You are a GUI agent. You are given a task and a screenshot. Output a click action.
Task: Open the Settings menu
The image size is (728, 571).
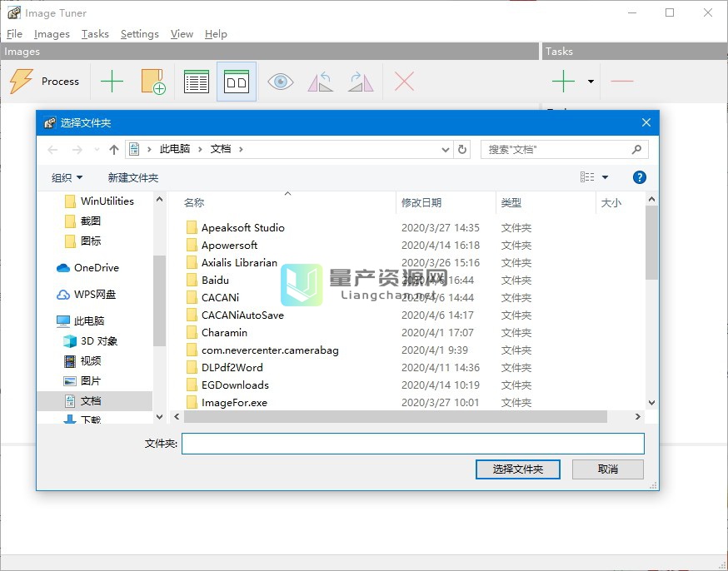point(139,34)
